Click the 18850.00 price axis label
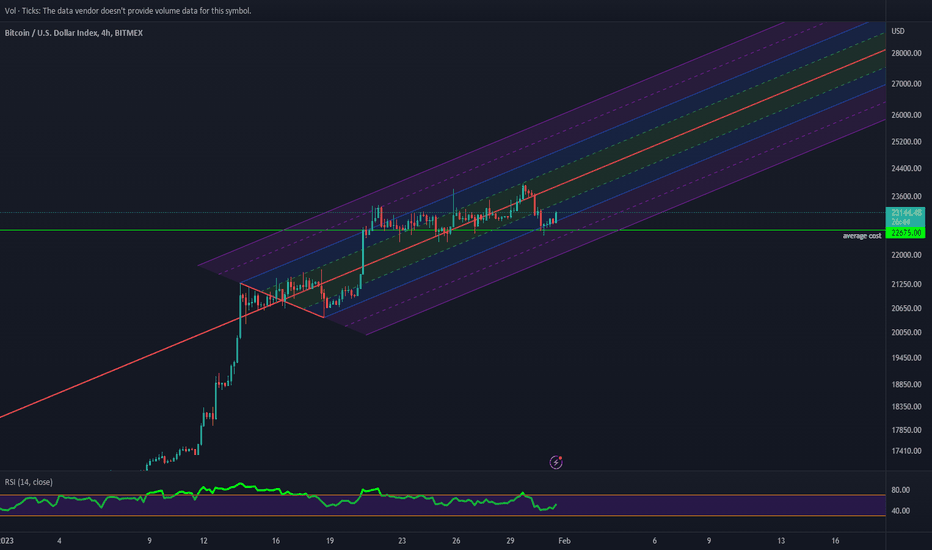Screen dimensions: 932x550 (x=906, y=385)
